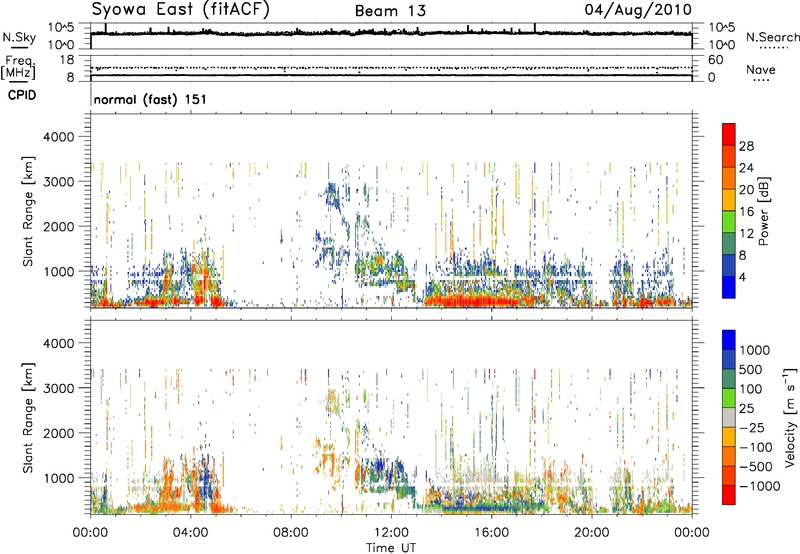Click the '12:00' time axis label
800x554 pixels.
pos(391,533)
